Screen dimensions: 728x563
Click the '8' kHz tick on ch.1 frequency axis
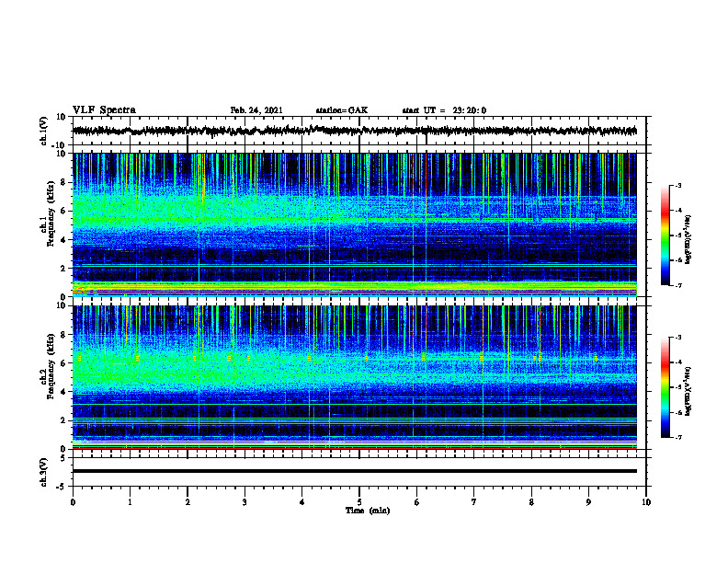click(x=63, y=182)
